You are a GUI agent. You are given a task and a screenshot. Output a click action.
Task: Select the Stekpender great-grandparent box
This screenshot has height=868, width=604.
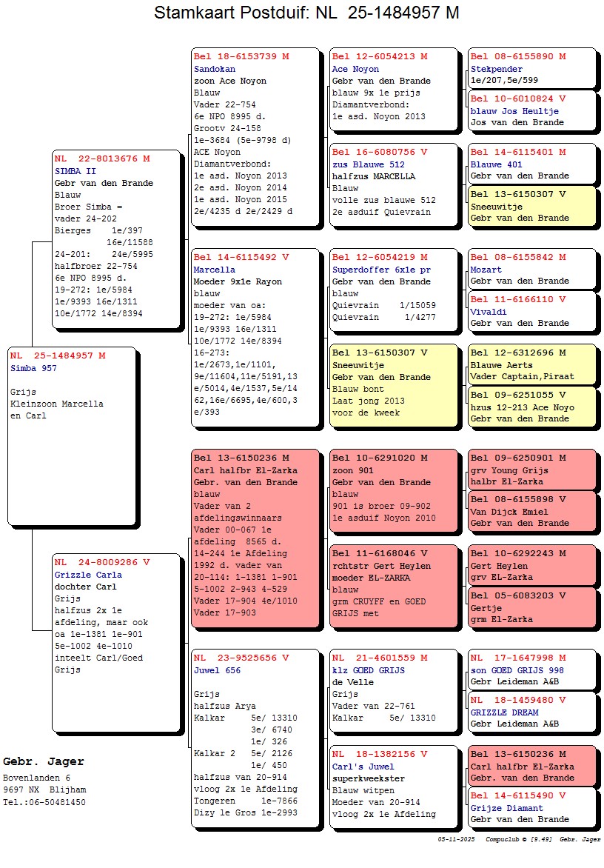pyautogui.click(x=531, y=68)
